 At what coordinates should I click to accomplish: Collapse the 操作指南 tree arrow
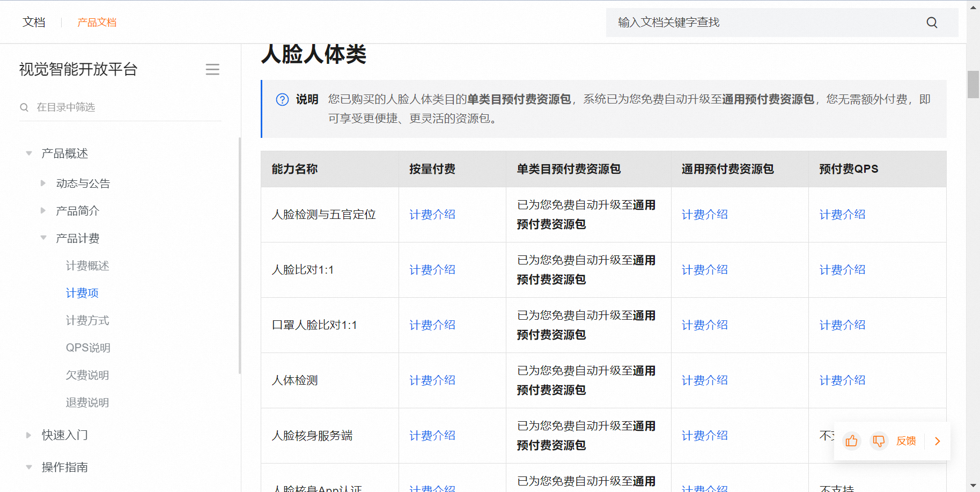pos(29,467)
